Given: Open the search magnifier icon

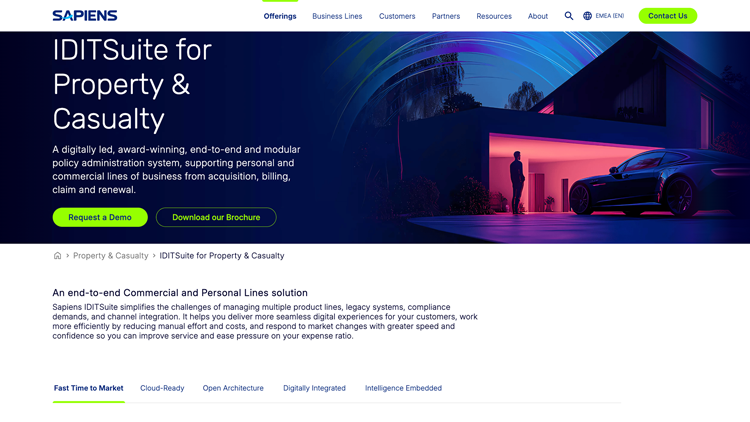Looking at the screenshot, I should [x=568, y=16].
